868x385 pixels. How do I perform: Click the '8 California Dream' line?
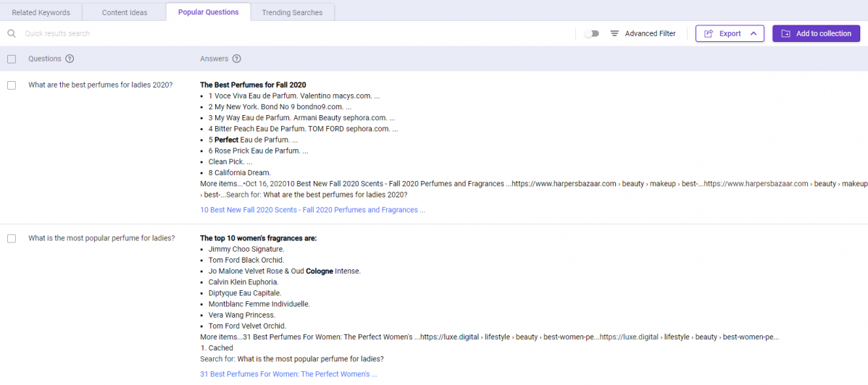click(240, 172)
